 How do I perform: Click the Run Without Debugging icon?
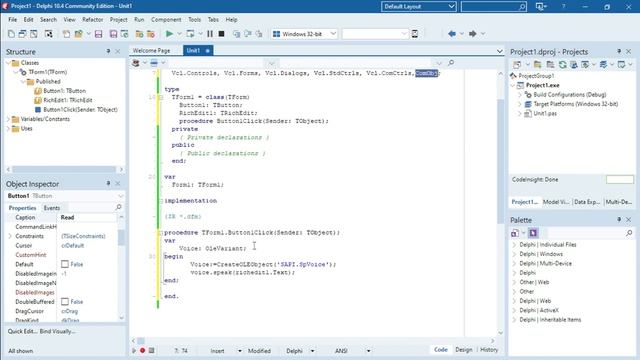(x=190, y=34)
